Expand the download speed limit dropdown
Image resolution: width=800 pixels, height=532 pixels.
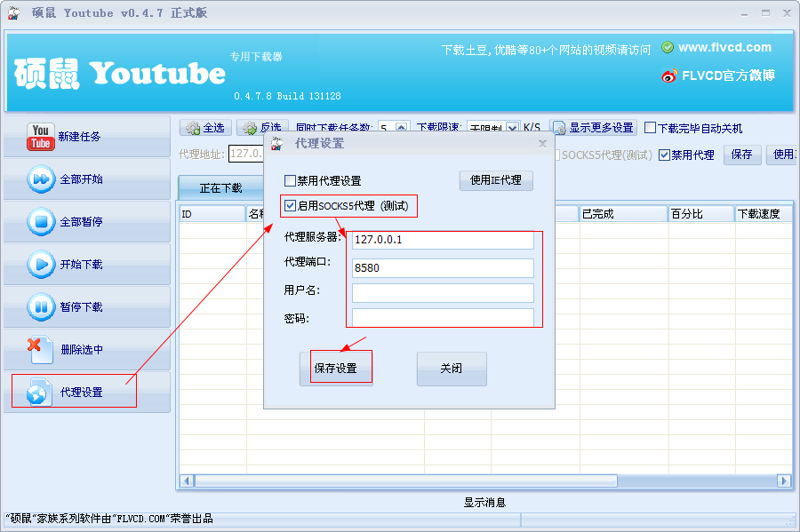pos(512,128)
